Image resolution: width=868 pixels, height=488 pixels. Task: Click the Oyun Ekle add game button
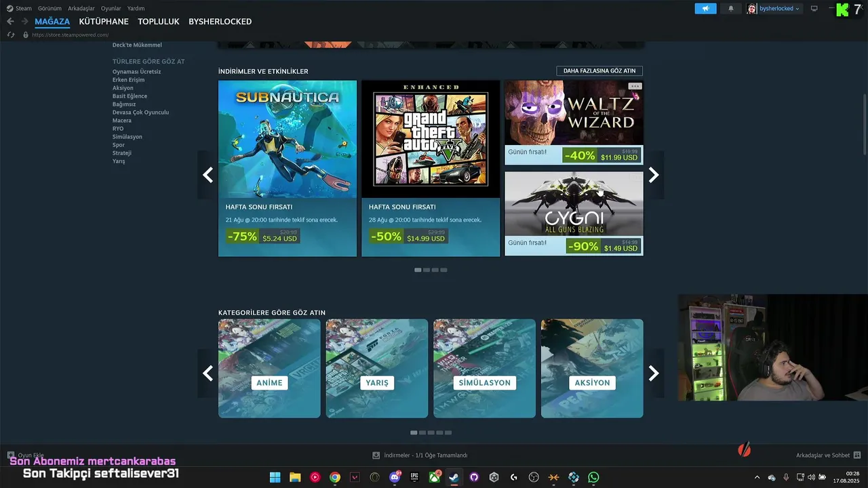(26, 455)
